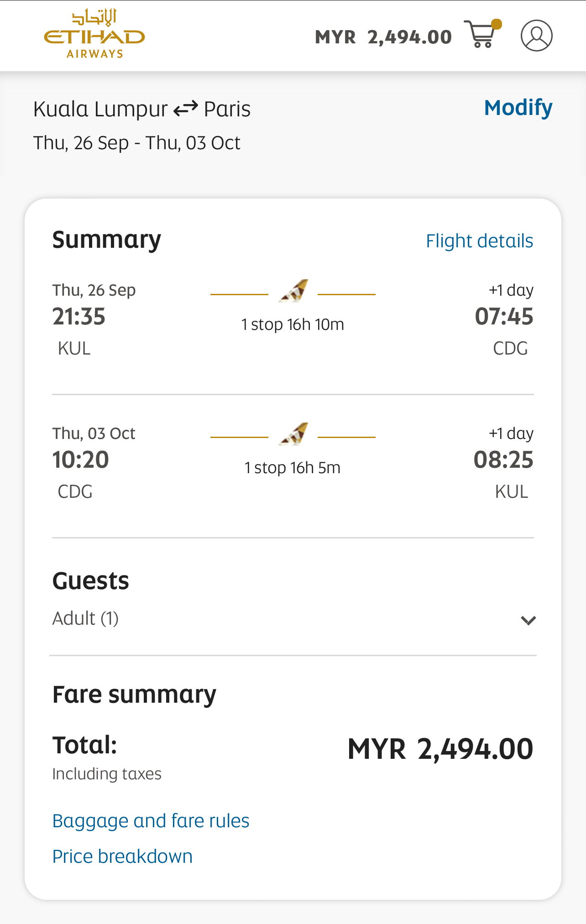The width and height of the screenshot is (586, 924).
Task: Click the round-trip arrows between cities
Action: click(185, 109)
